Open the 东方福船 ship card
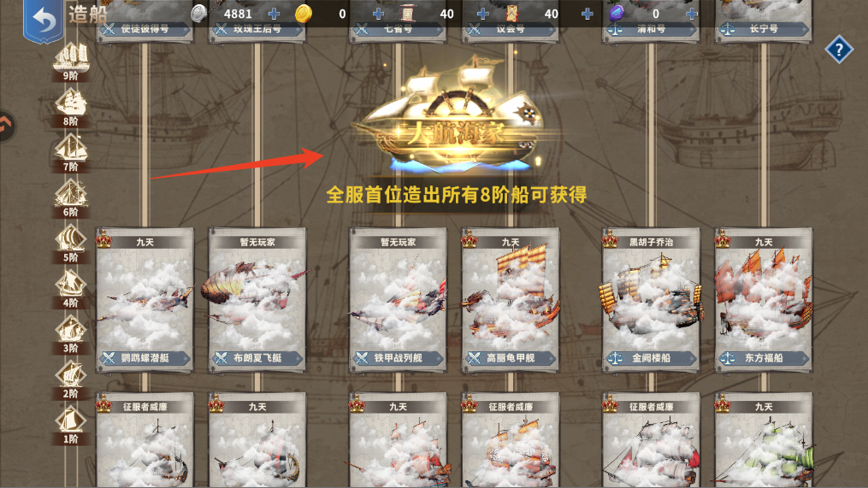Viewport: 868px width, 488px height. click(x=764, y=300)
